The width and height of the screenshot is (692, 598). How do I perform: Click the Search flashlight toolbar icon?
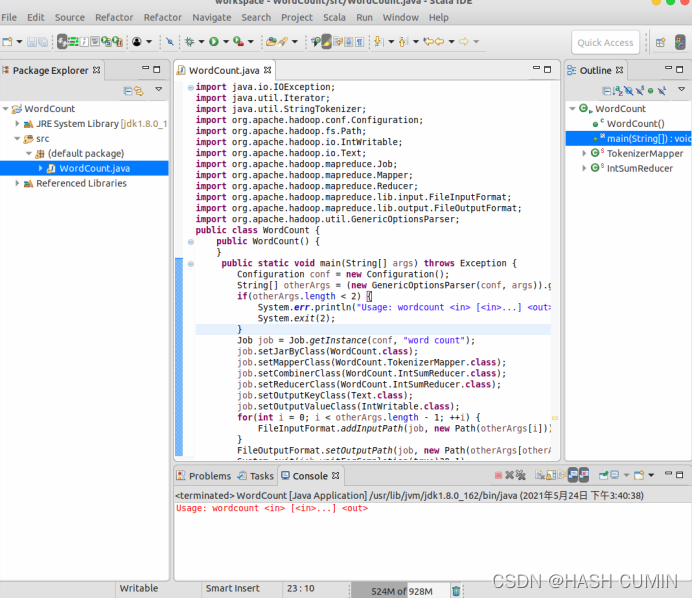pyautogui.click(x=283, y=42)
